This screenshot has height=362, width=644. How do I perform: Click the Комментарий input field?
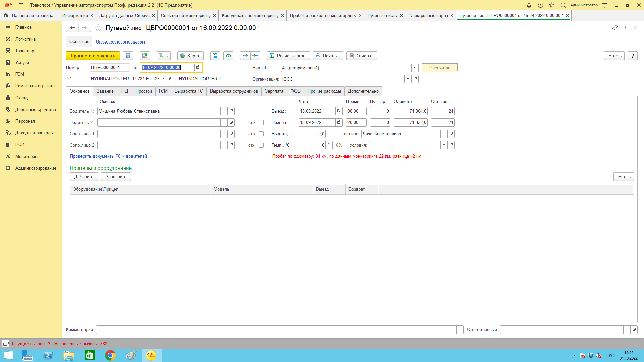276,329
